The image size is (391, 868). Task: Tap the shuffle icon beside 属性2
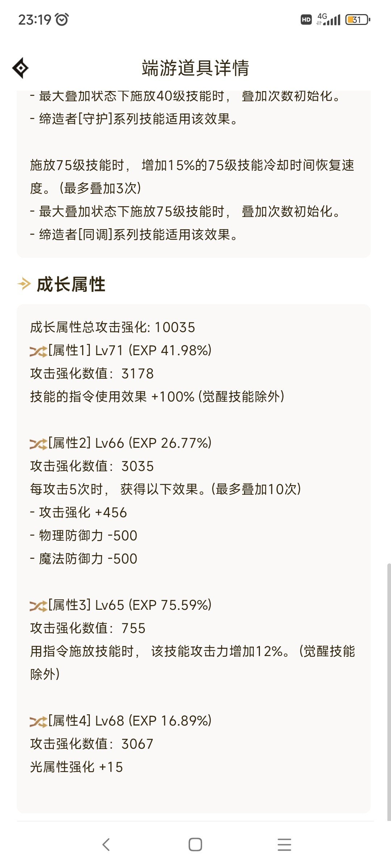[x=38, y=444]
